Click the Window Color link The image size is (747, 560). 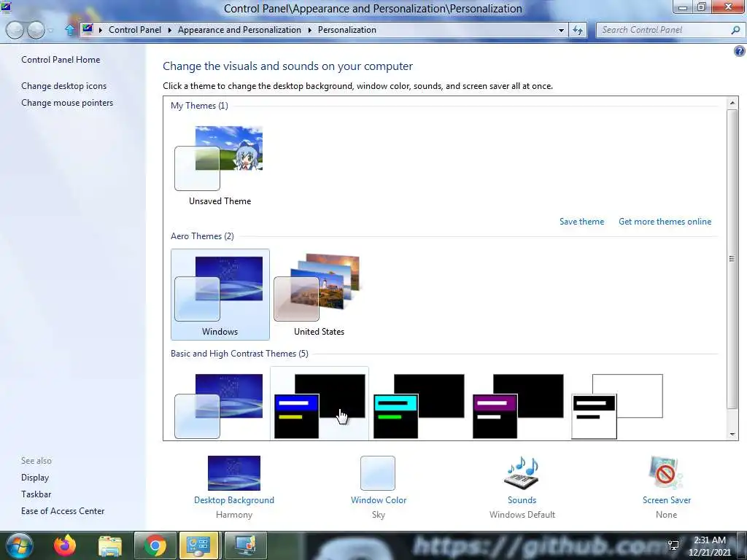click(379, 500)
